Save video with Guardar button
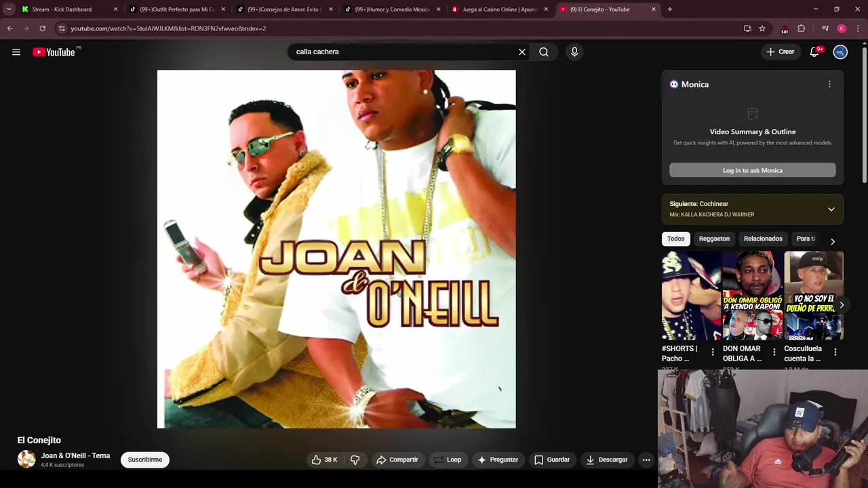868x488 pixels. [552, 460]
